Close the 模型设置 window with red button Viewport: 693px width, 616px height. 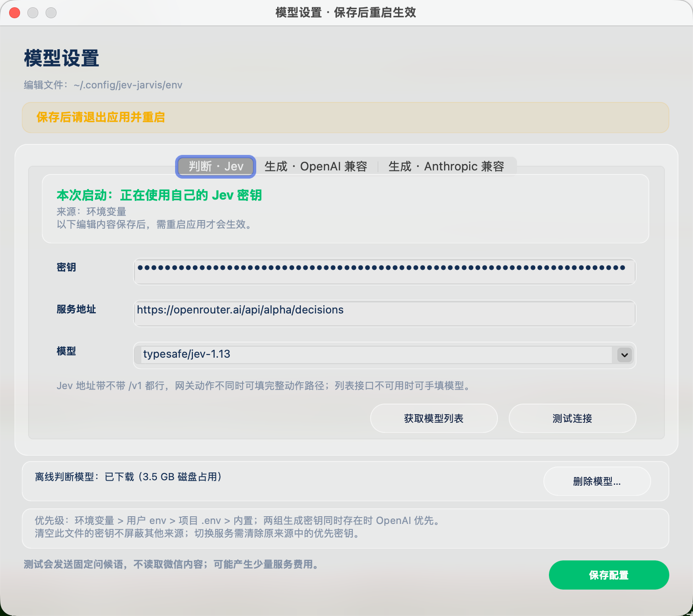tap(15, 13)
